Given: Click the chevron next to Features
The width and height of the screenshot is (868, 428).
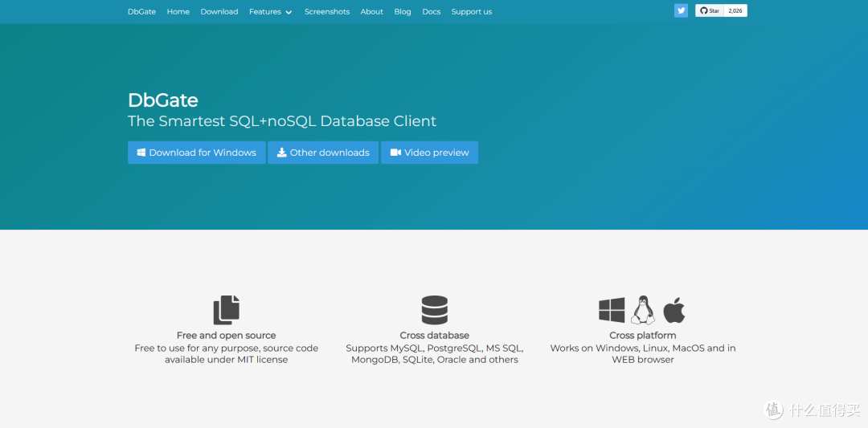Looking at the screenshot, I should 289,12.
